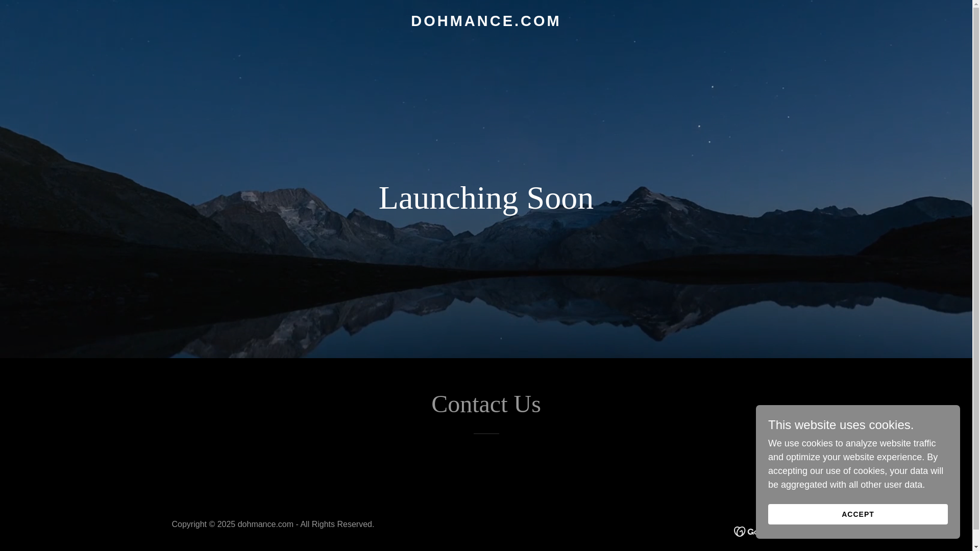Click the Launching Soon heading

[x=485, y=198]
